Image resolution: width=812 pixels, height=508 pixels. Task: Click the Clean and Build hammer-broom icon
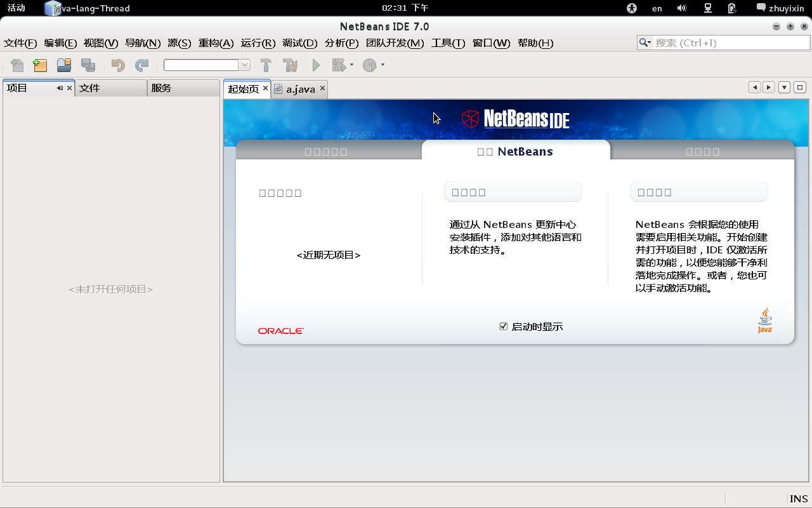pos(291,65)
